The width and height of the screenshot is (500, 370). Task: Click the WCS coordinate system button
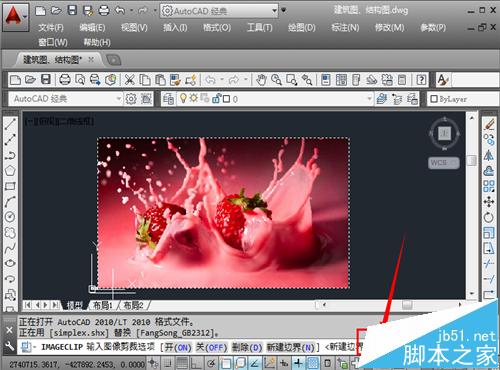coord(444,163)
